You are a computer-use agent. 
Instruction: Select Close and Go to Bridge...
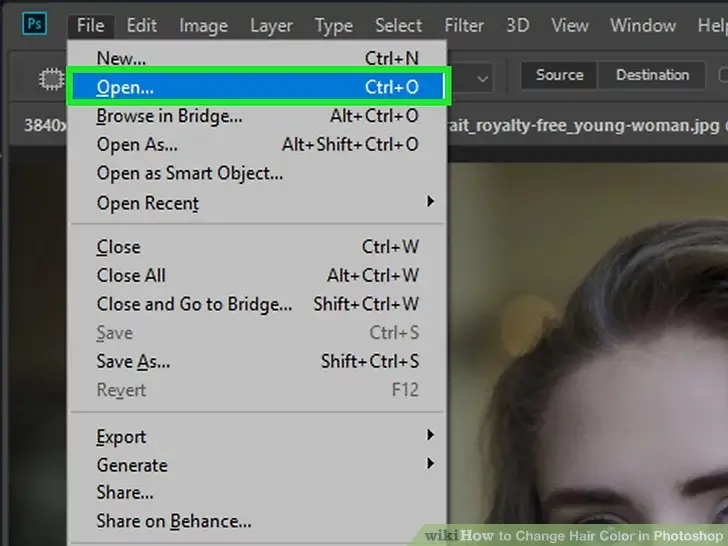pos(194,304)
